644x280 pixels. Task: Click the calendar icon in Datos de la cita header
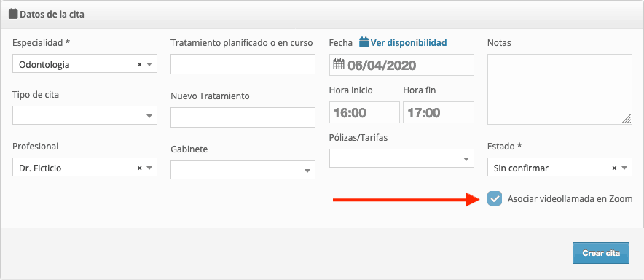(x=13, y=14)
